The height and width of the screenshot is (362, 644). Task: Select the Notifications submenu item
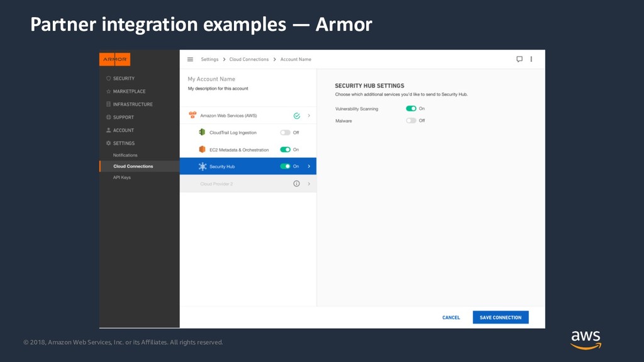[x=125, y=155]
